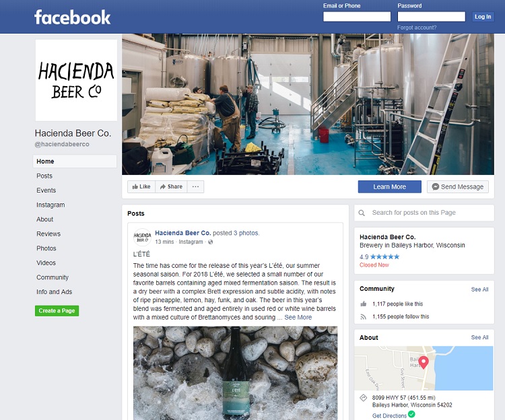Viewport: 505px width, 420px height.
Task: Click the Email or Phone input field
Action: (x=357, y=16)
